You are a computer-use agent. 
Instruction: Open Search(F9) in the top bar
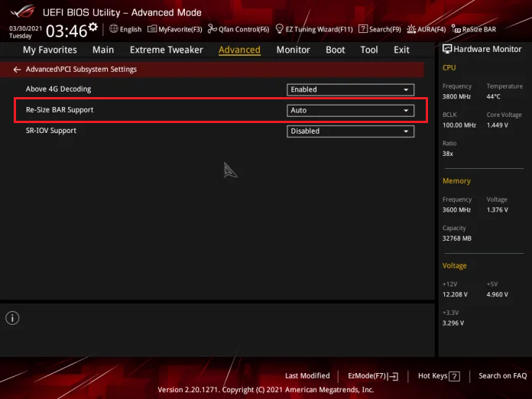(x=380, y=29)
